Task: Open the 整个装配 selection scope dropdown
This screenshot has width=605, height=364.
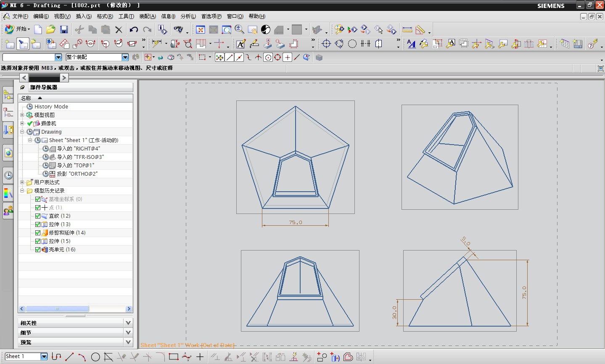Action: pyautogui.click(x=125, y=57)
